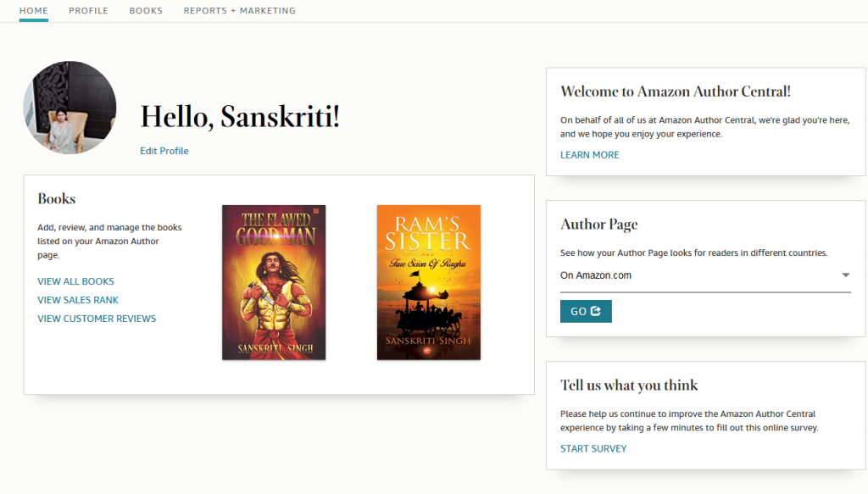The width and height of the screenshot is (868, 494).
Task: Click Learn More in welcome card
Action: [x=589, y=155]
